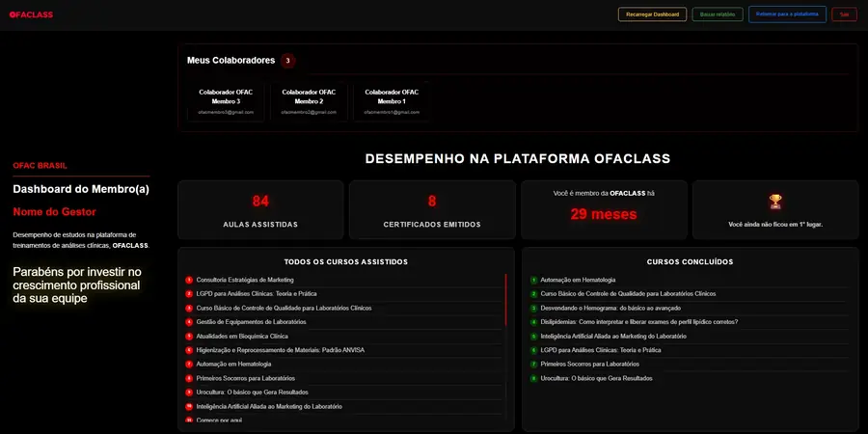
Task: Click the 84 Aulas Assistidas card
Action: 260,210
